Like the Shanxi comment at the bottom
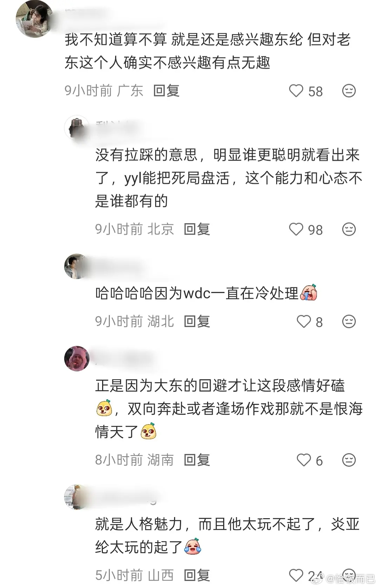Screen dimensions: 379x588 coord(296,575)
